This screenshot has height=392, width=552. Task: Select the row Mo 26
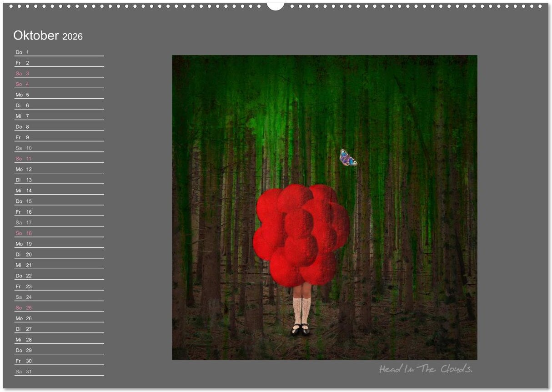tap(59, 318)
